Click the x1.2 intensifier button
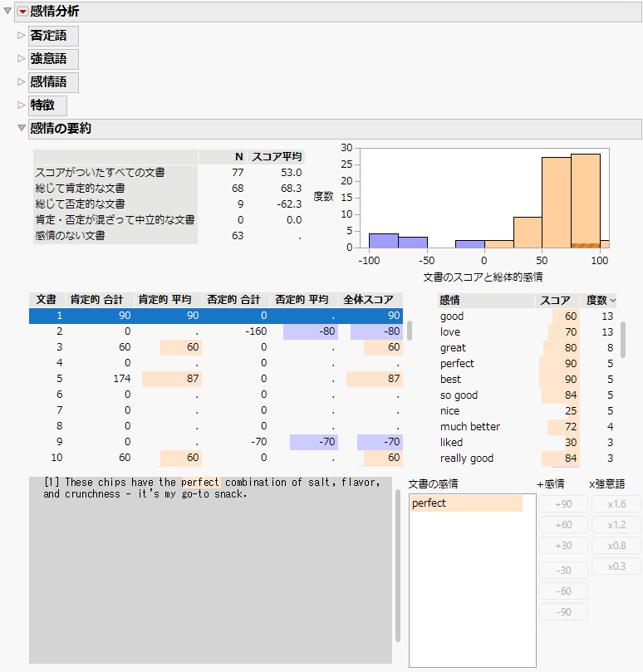Viewport: 643px width, 672px height. tap(616, 525)
